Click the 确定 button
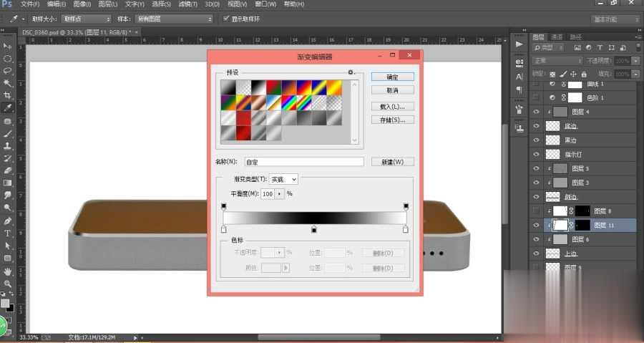This screenshot has width=644, height=343. 392,77
